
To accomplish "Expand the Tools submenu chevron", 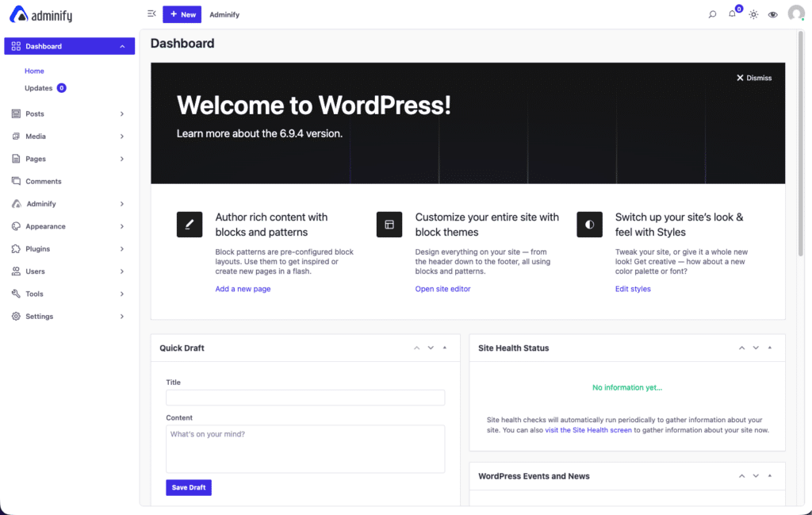I will 122,294.
